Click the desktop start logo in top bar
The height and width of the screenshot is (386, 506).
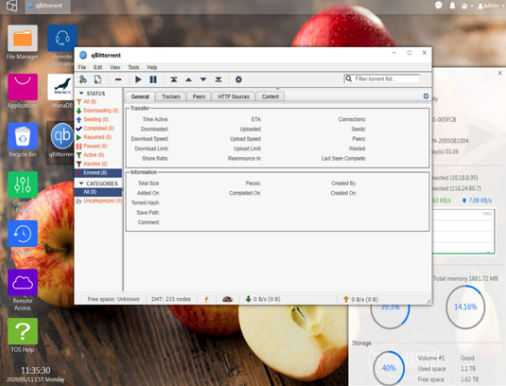pos(12,6)
